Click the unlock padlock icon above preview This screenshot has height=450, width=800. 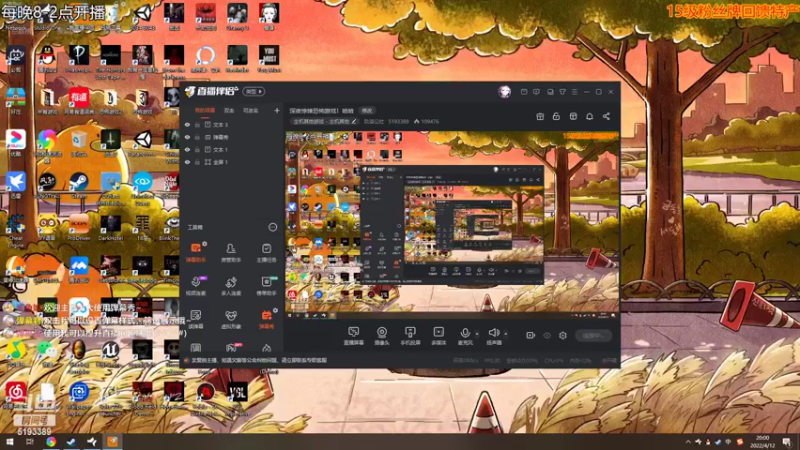(x=556, y=116)
